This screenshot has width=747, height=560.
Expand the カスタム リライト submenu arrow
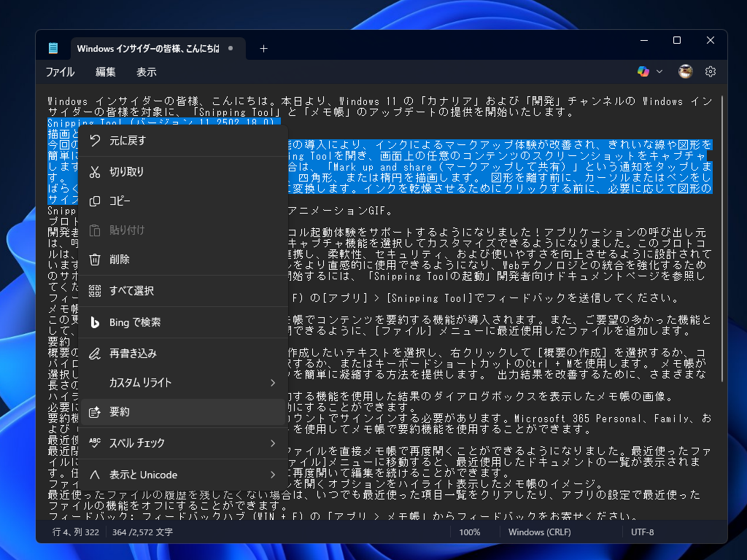(x=273, y=383)
